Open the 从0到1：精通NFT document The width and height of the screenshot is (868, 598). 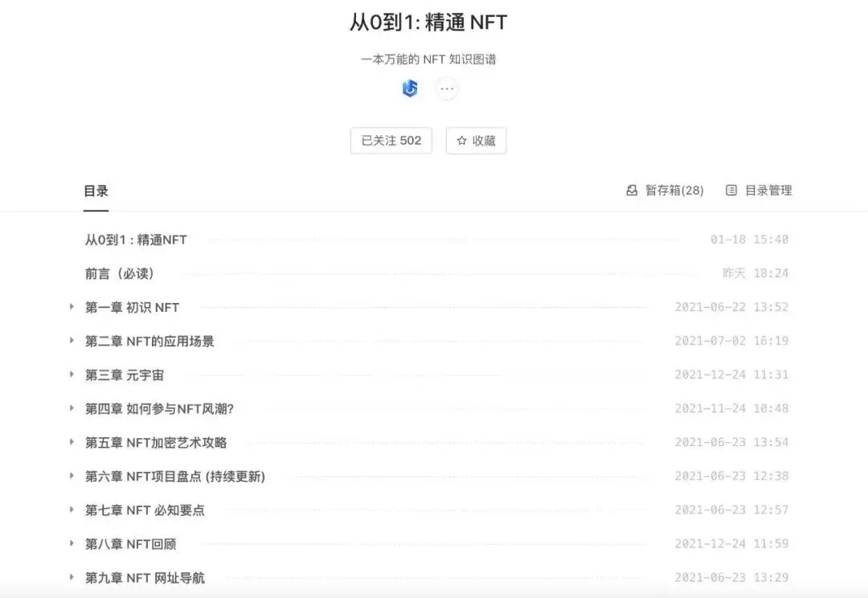[133, 240]
